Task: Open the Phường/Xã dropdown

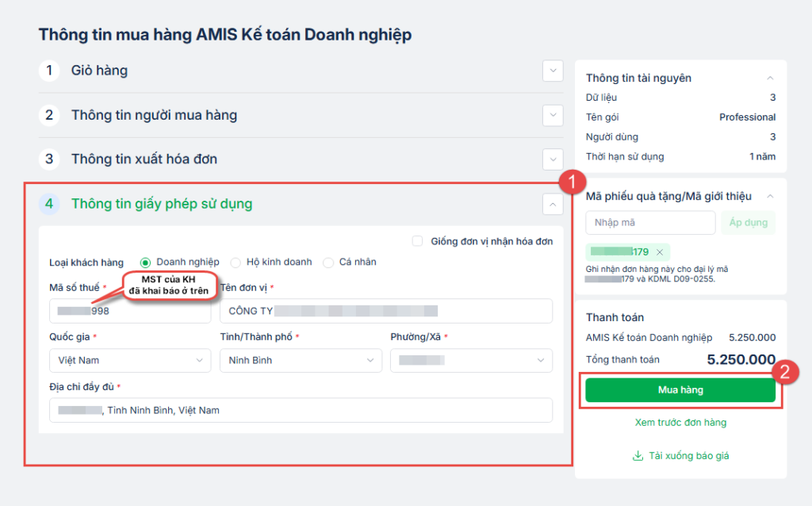Action: 471,361
